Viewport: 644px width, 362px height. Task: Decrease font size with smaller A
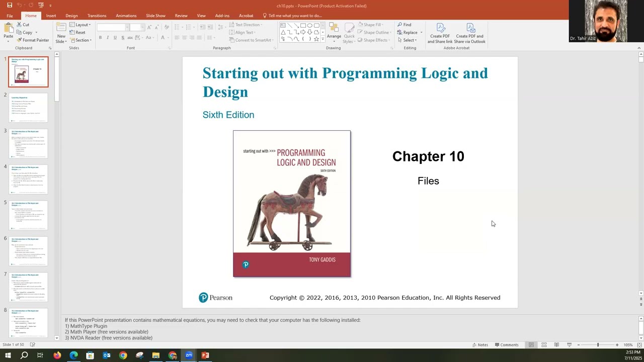(x=156, y=27)
